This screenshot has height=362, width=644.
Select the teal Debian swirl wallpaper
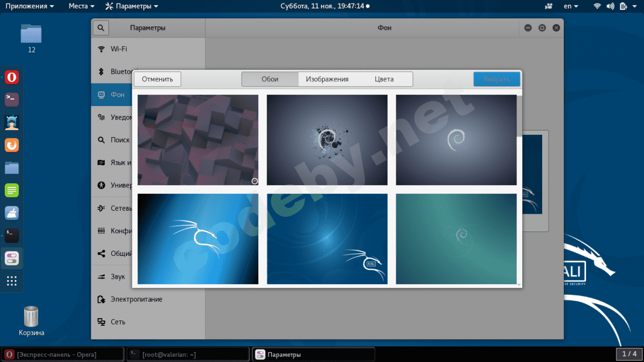(x=456, y=239)
